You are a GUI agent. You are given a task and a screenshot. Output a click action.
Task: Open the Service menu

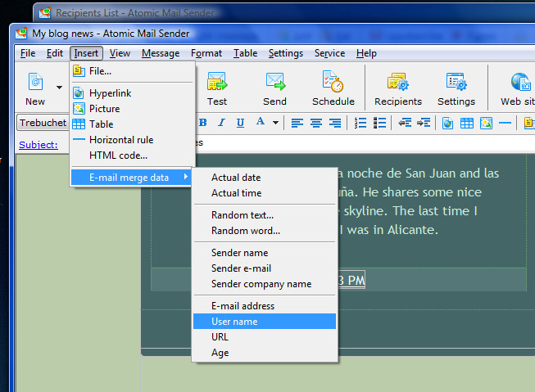(329, 53)
